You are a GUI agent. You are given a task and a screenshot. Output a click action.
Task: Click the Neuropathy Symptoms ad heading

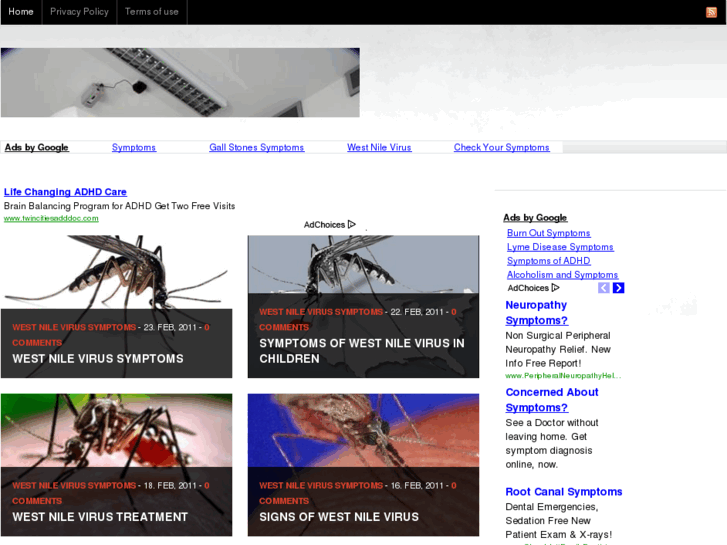[536, 312]
